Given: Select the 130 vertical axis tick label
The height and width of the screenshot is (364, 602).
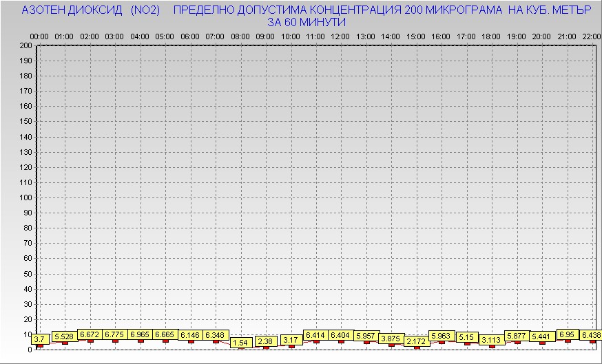Looking at the screenshot, I should coord(25,152).
